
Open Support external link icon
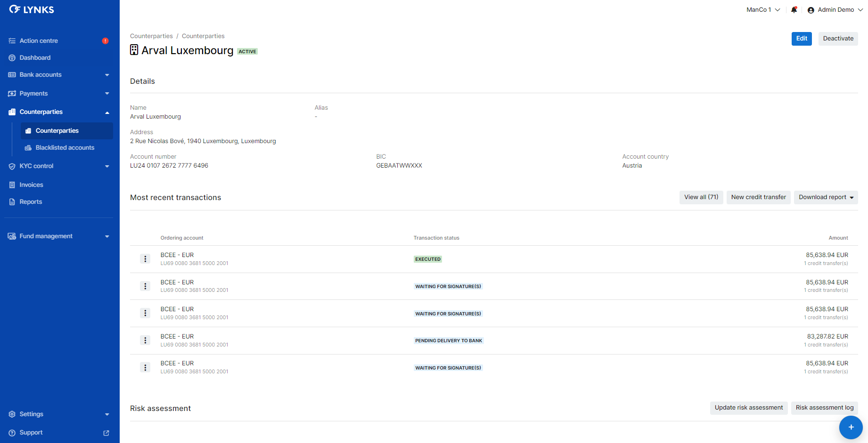point(106,433)
